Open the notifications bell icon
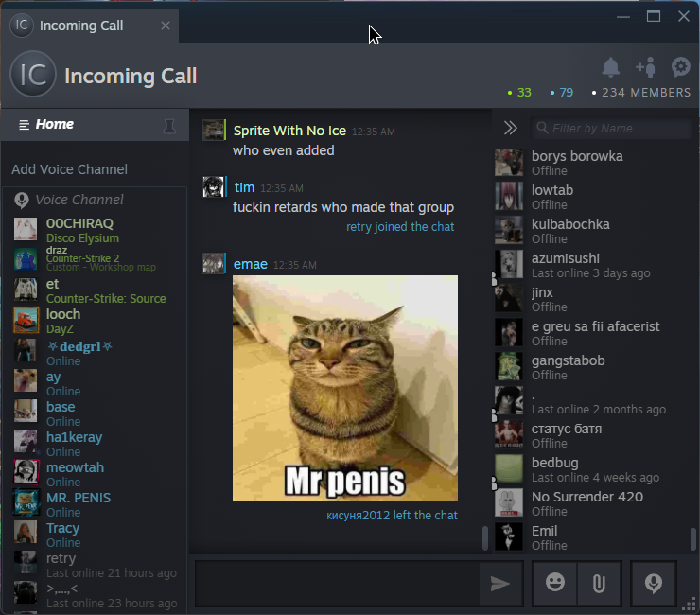The image size is (700, 615). point(610,67)
